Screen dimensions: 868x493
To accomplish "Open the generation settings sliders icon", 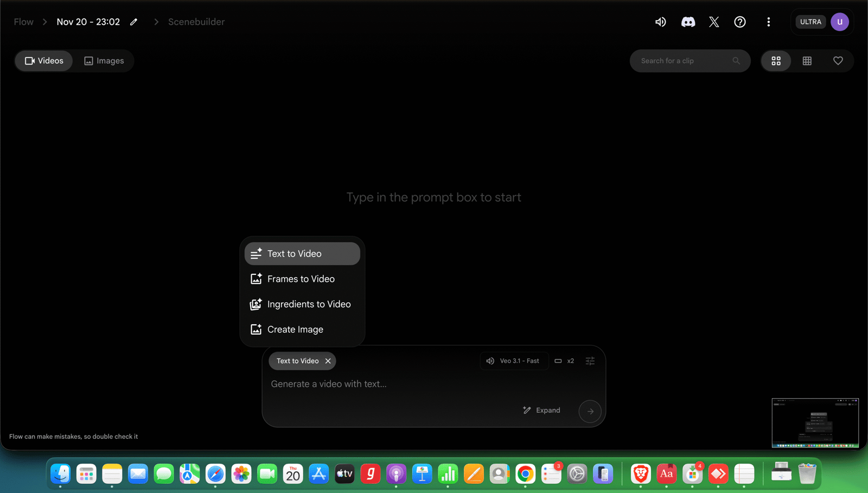I will (x=590, y=361).
